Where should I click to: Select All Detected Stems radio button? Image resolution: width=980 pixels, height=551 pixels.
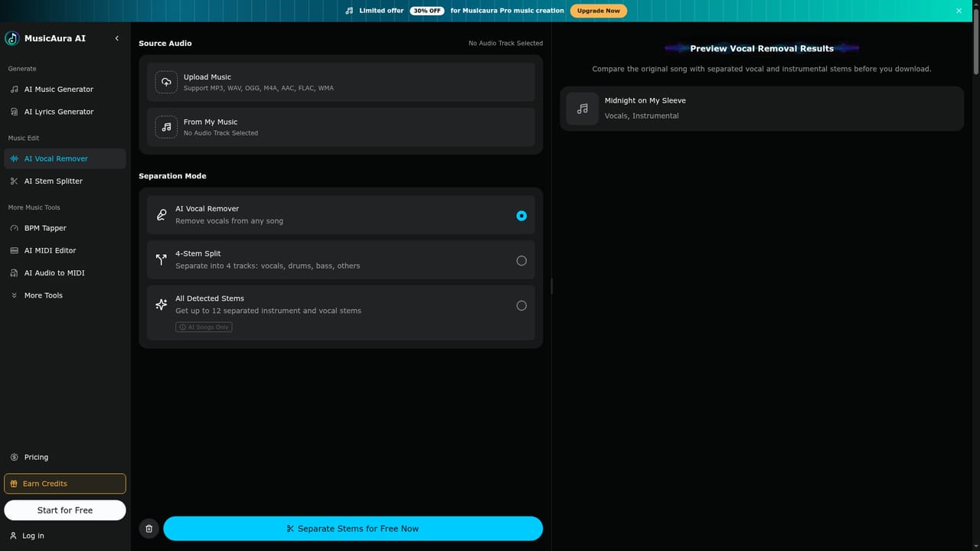coord(521,305)
